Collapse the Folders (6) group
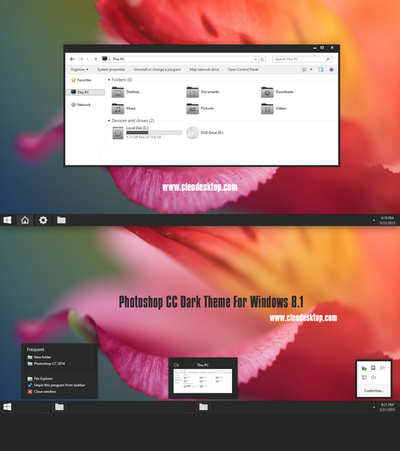Screen dimensions: 400x451 pyautogui.click(x=109, y=80)
